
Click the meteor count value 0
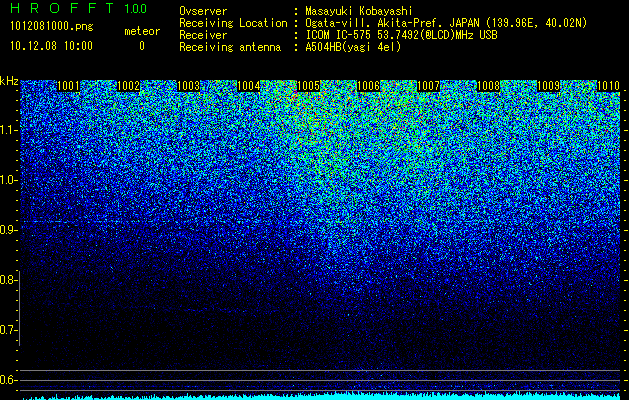pos(142,46)
